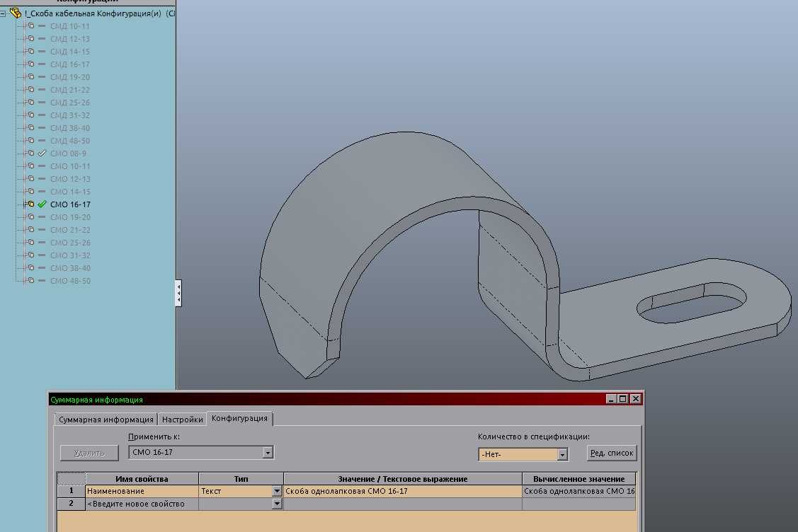Screen dimensions: 798x532
Task: Switch to the Настройки tab
Action: (x=182, y=420)
